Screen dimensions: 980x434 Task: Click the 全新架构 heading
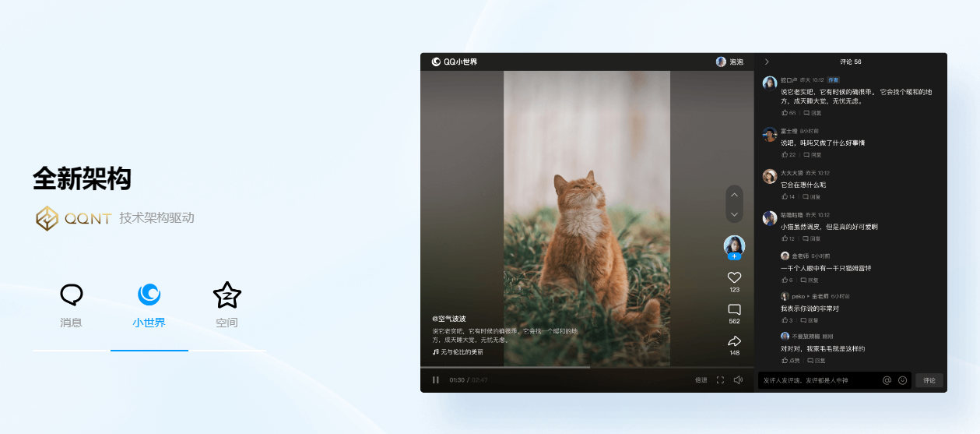(x=82, y=178)
